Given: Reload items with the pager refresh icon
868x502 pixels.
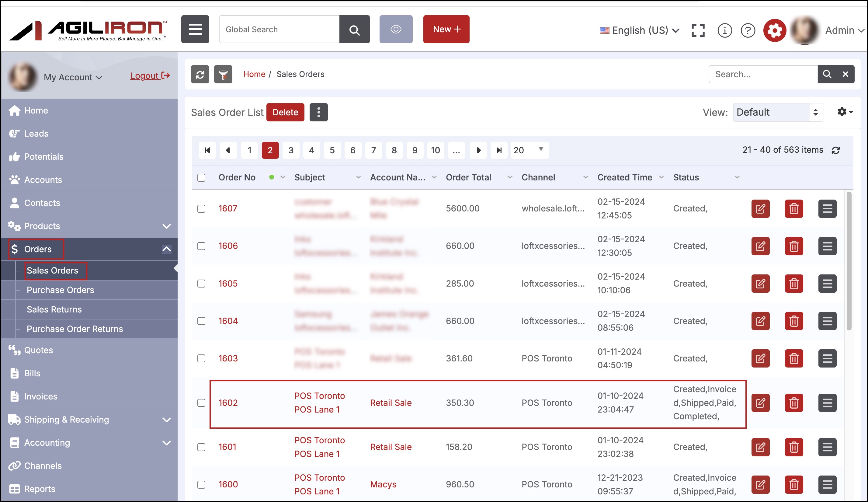Looking at the screenshot, I should [x=835, y=150].
